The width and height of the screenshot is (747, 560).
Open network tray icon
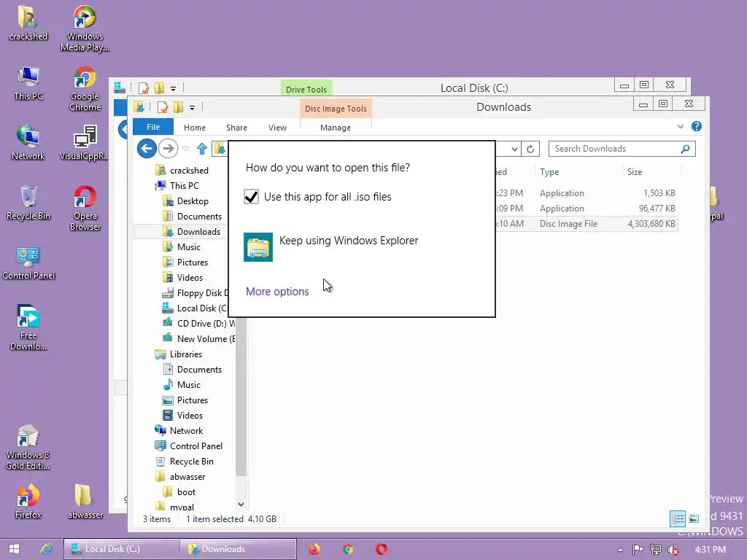tap(656, 550)
